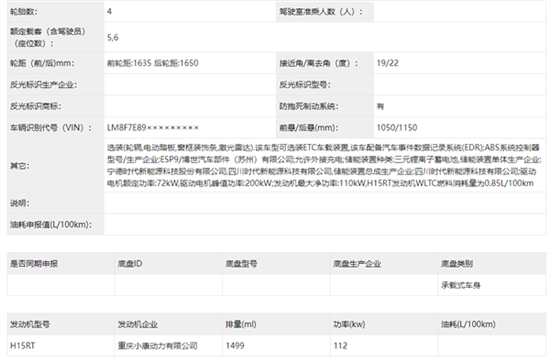Click the 说明 row label
This screenshot has width=550, height=362.
(x=20, y=203)
